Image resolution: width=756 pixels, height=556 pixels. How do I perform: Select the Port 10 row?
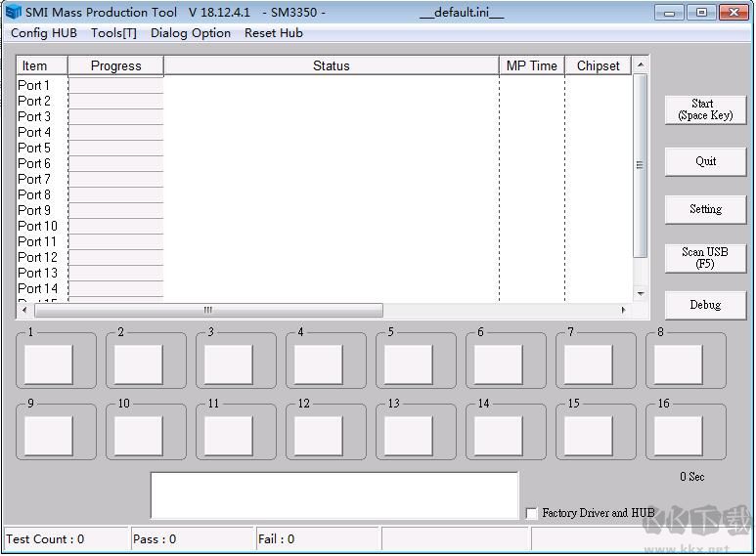click(x=324, y=227)
